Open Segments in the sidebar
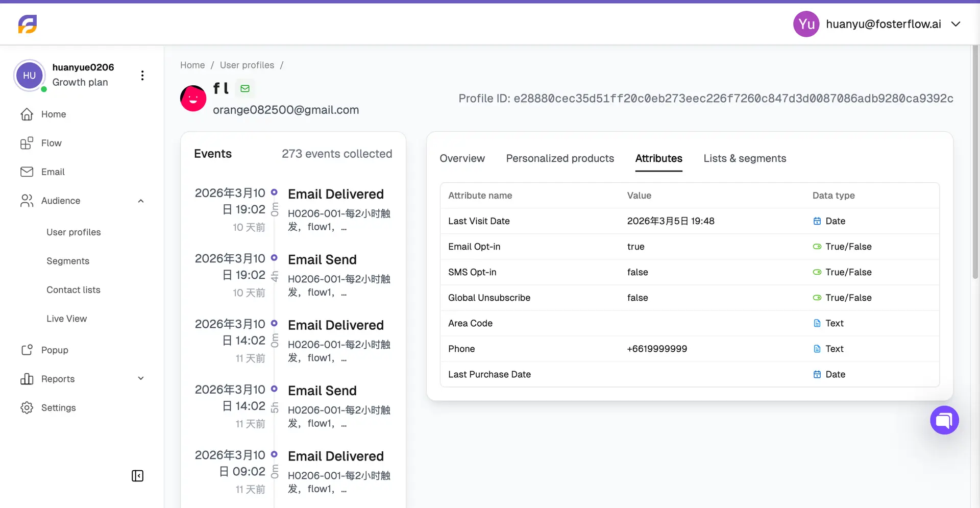Viewport: 980px width, 508px height. coord(68,261)
